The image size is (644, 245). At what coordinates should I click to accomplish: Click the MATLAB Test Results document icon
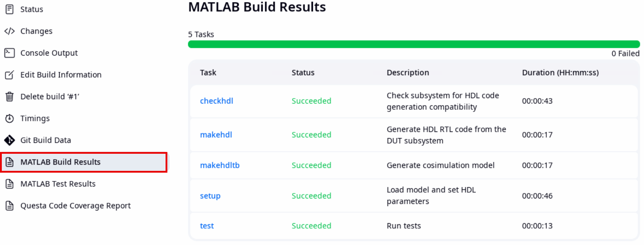pos(9,184)
